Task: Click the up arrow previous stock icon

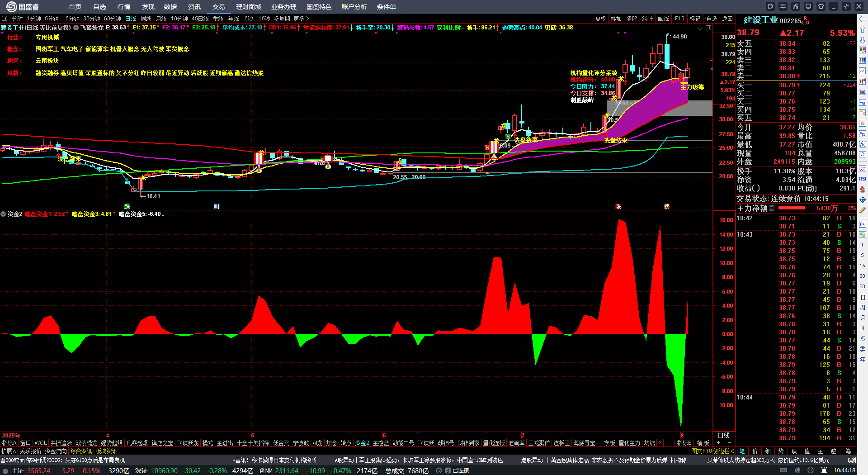Action: point(863,29)
